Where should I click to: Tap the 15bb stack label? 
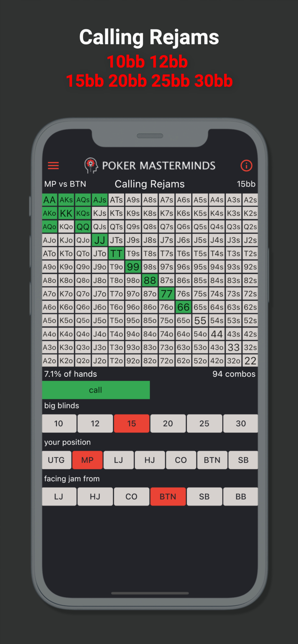pyautogui.click(x=246, y=184)
